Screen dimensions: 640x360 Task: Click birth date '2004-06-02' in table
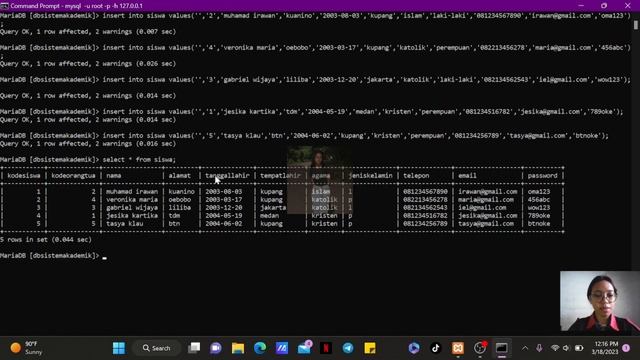pyautogui.click(x=224, y=224)
